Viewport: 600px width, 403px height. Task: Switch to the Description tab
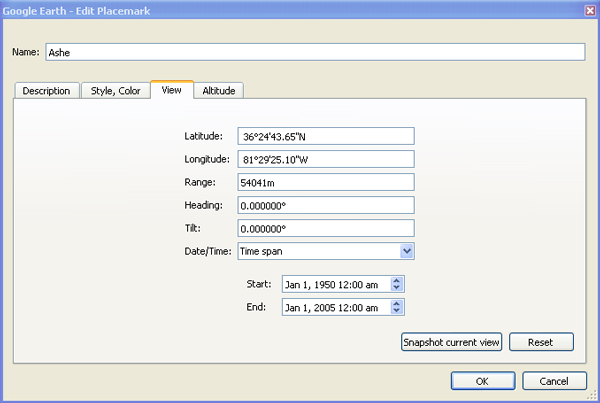pyautogui.click(x=47, y=91)
